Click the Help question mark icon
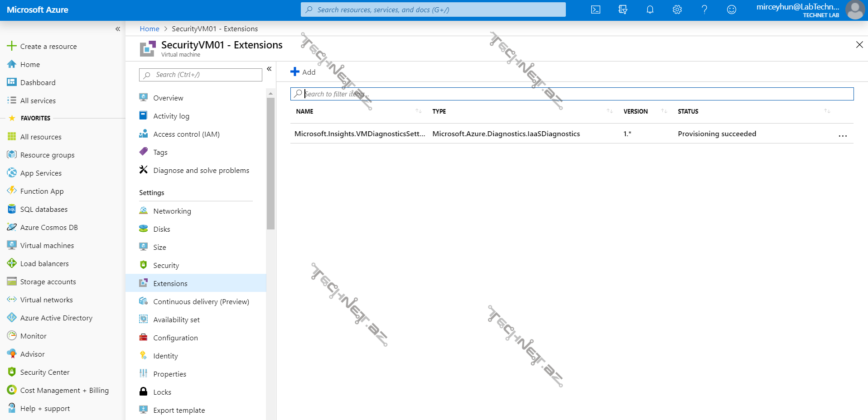The width and height of the screenshot is (868, 420). (x=704, y=10)
